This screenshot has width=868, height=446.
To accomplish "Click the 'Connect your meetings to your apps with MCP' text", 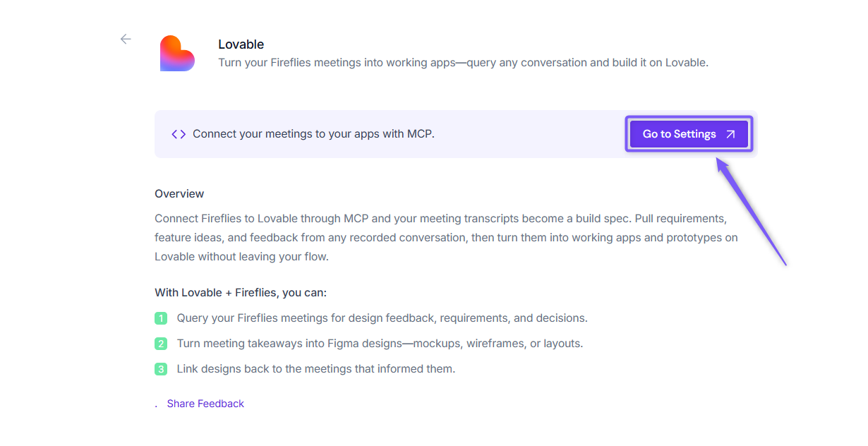I will (x=313, y=134).
